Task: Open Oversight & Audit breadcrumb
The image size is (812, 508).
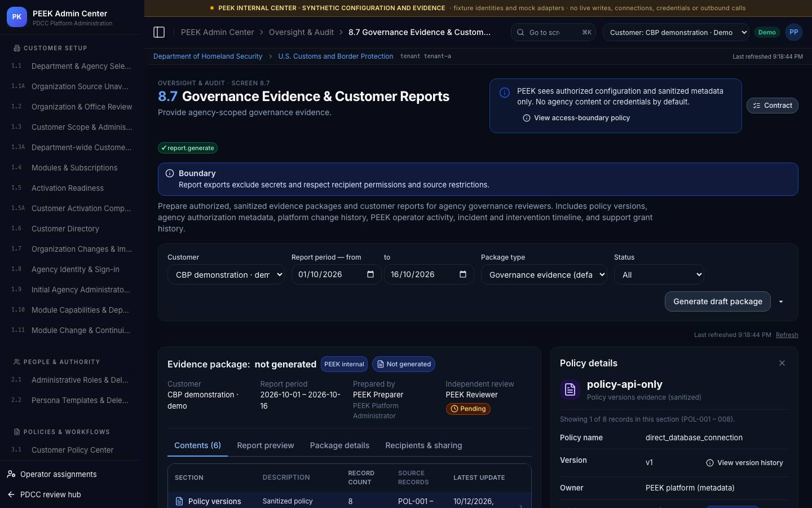Action: [301, 32]
